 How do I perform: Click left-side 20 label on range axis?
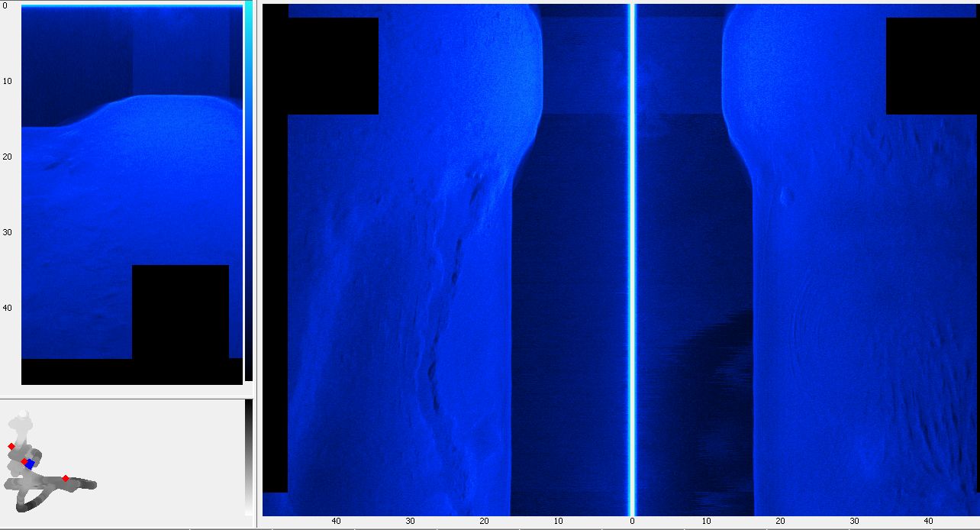tap(484, 521)
